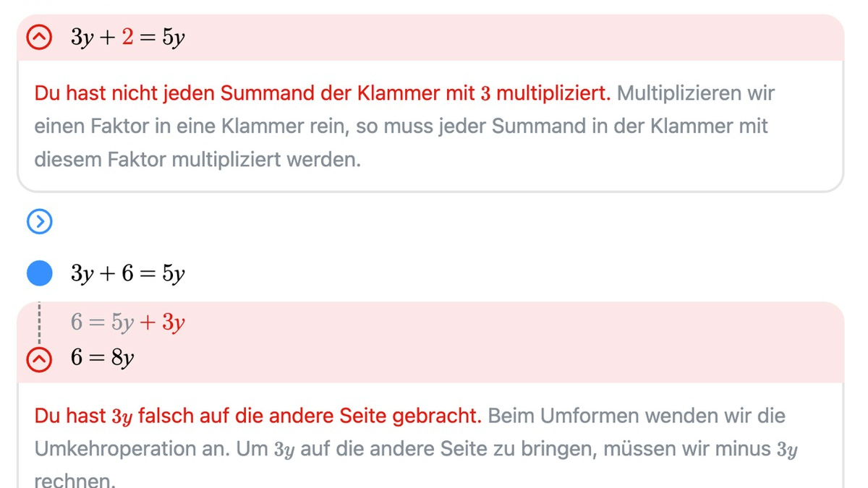Click the red 3 in "mit 3 multipliziert"
Image resolution: width=868 pixels, height=488 pixels.
(x=485, y=94)
